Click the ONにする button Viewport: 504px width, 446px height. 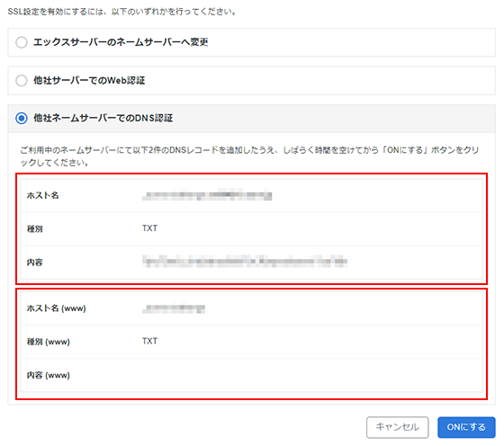(x=466, y=427)
